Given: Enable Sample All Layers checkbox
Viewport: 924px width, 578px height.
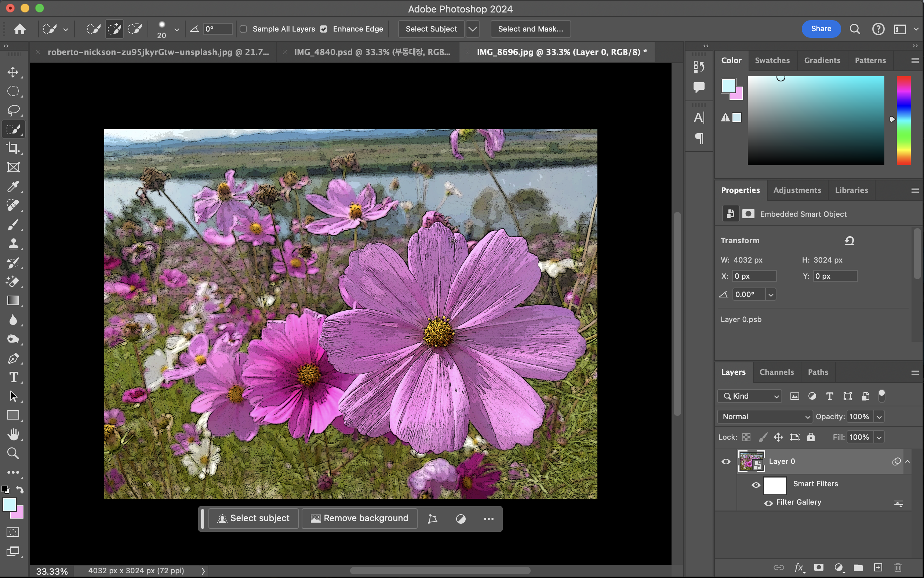Looking at the screenshot, I should point(243,29).
